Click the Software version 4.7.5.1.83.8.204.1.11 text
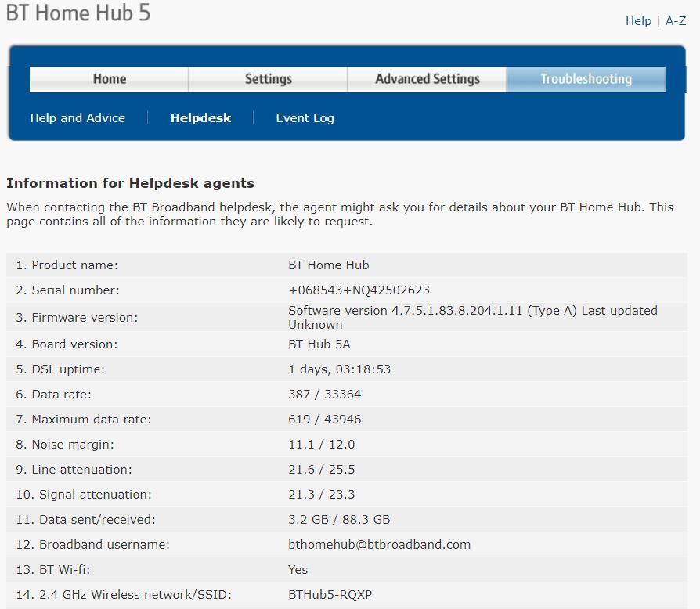 [x=406, y=311]
